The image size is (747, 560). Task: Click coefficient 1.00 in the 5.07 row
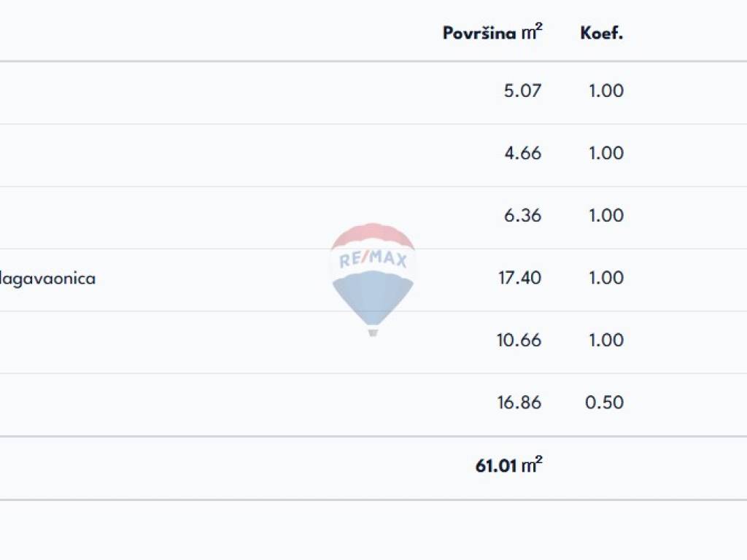tap(606, 91)
